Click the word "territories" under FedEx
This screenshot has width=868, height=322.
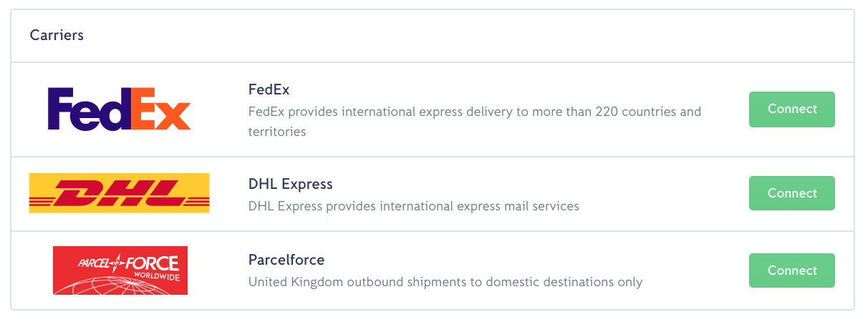click(x=277, y=132)
